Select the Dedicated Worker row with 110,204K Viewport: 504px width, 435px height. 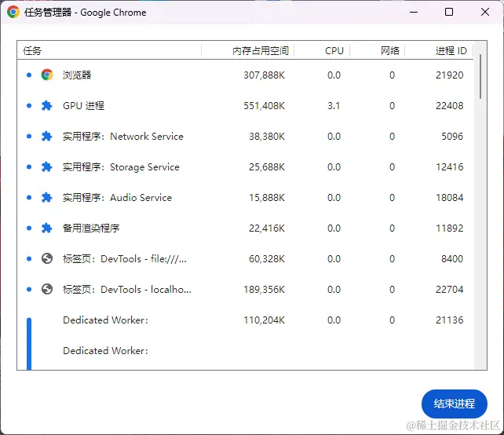coord(245,320)
